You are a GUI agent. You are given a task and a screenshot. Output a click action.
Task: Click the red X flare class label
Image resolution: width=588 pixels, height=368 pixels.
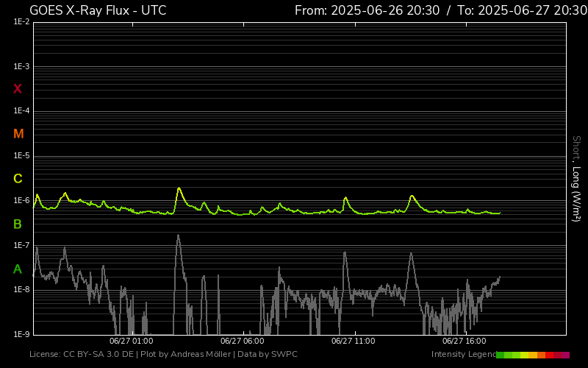pos(18,89)
